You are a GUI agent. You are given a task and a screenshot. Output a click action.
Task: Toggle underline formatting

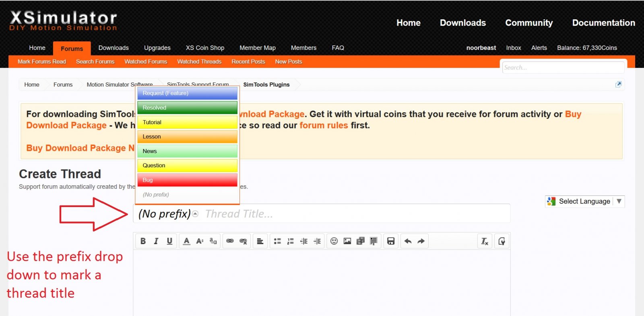[x=169, y=241]
